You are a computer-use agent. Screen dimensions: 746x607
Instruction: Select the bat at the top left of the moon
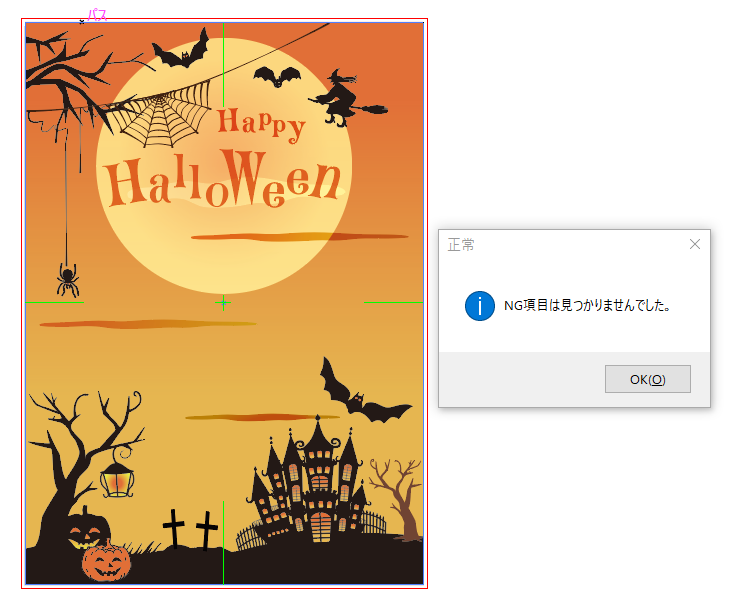[181, 50]
